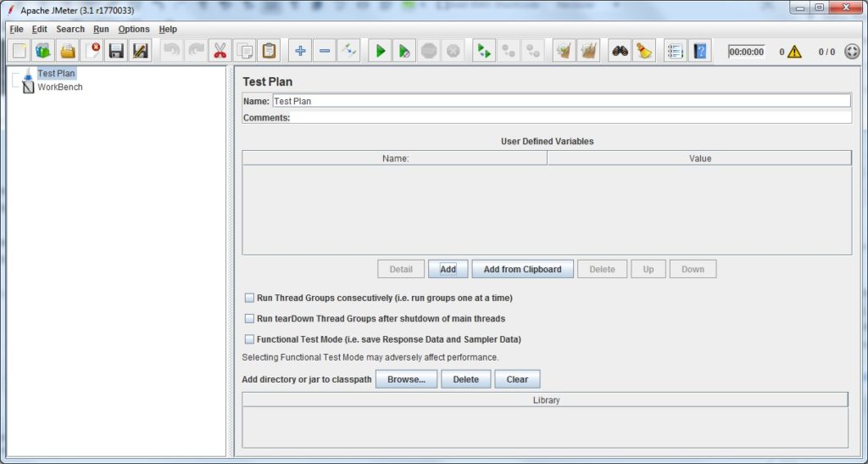The height and width of the screenshot is (464, 868).
Task: Click the Name: column header
Action: tap(395, 159)
